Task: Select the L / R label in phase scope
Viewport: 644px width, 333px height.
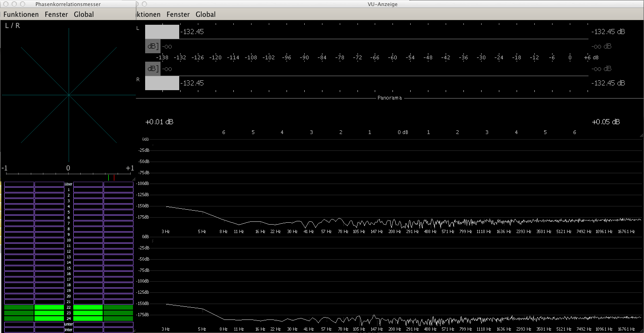Action: point(13,26)
